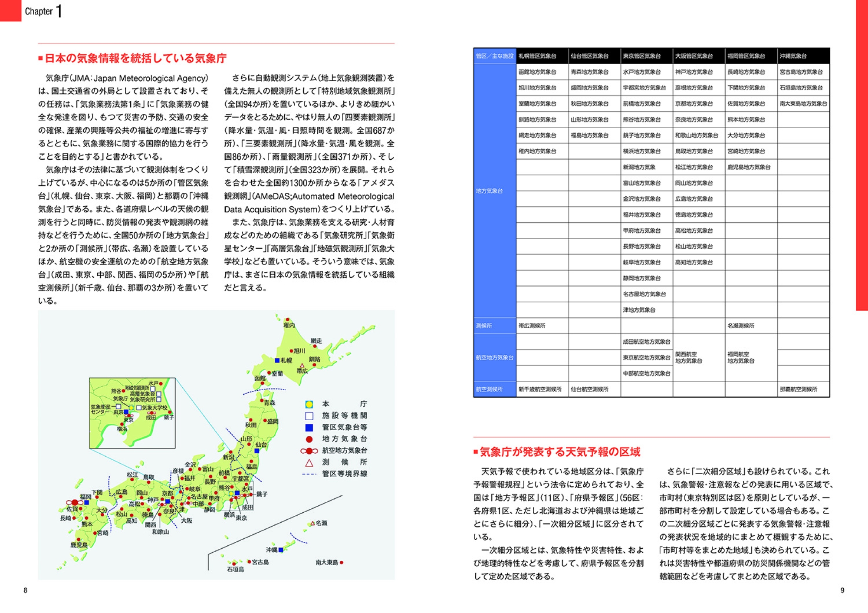Click the 大阪管区気象台 column header

699,56
